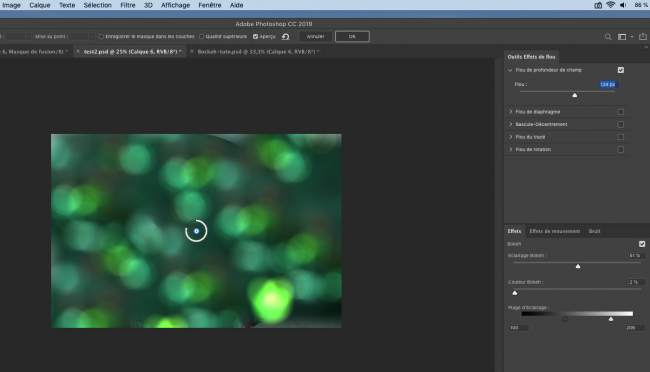650x372 pixels.
Task: Close the Bockeh-tuto.psd document tab
Action: (192, 51)
